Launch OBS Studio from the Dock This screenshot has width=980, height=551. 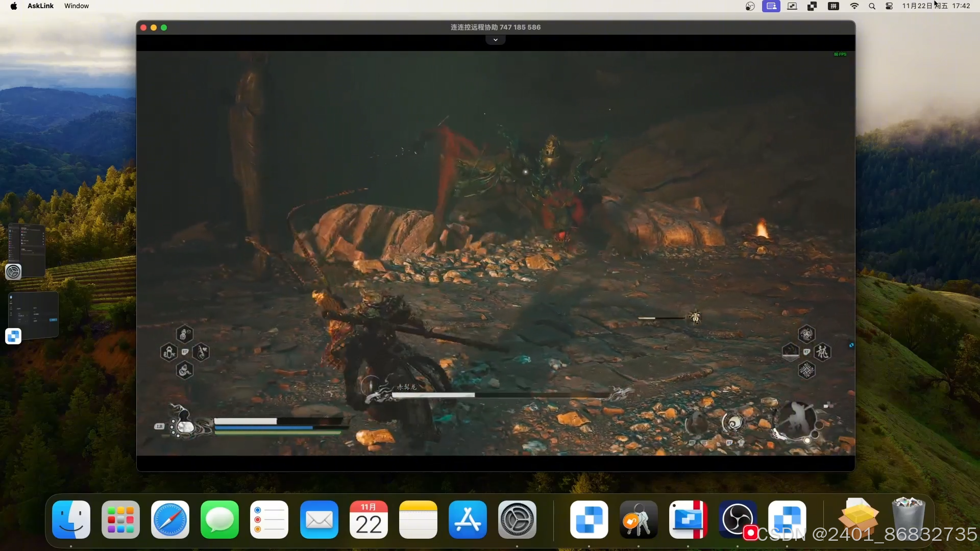click(x=737, y=520)
